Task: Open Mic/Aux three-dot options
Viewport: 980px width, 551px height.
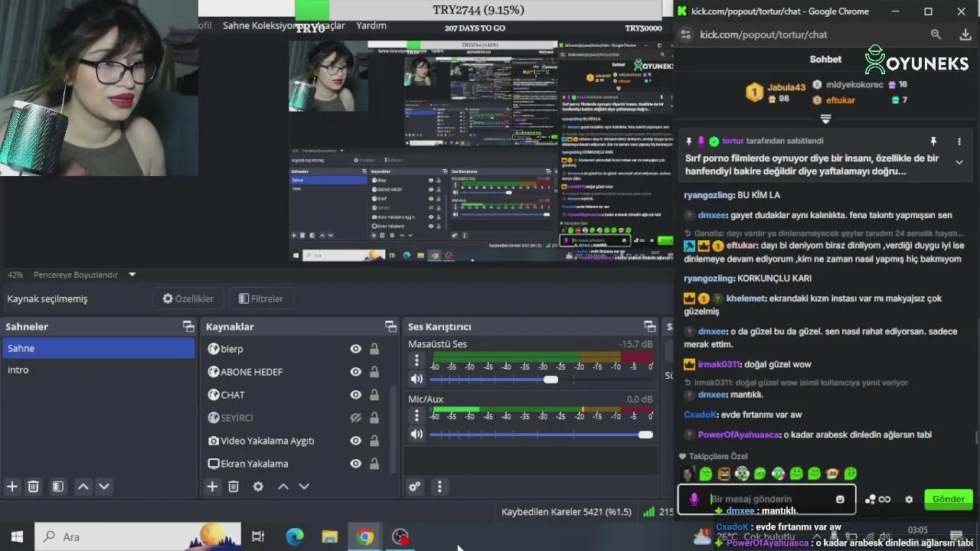Action: (416, 416)
